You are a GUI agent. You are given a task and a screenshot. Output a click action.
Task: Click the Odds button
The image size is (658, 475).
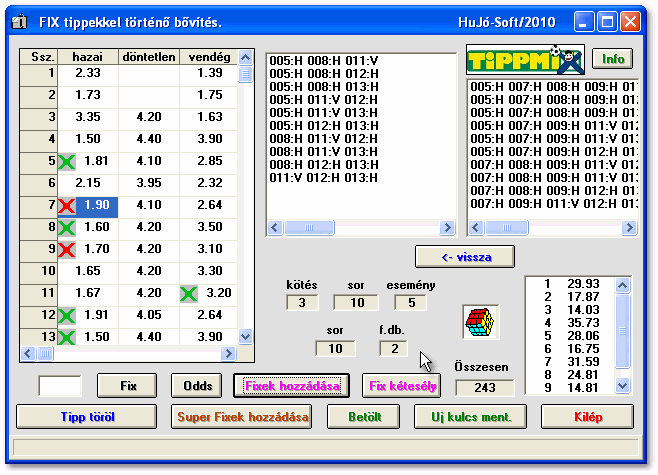click(197, 386)
